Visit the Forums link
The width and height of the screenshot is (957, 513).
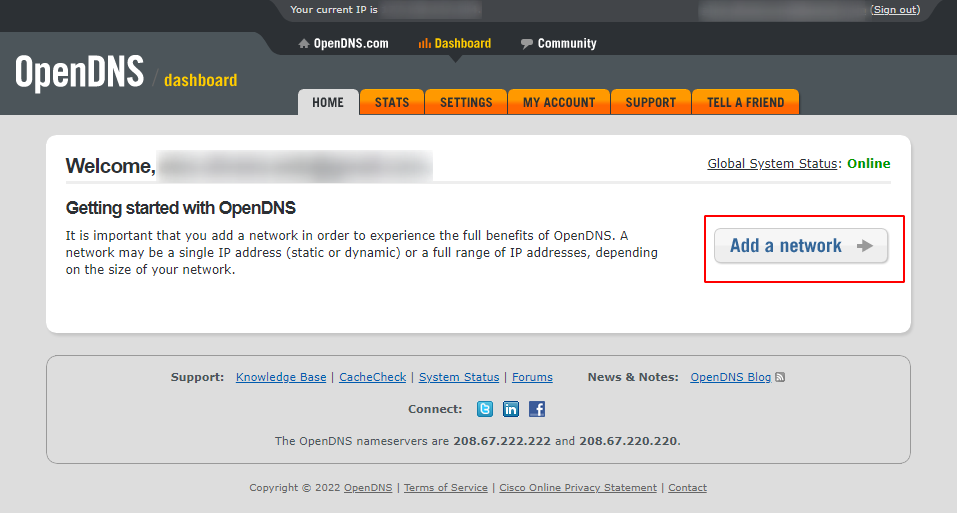[532, 377]
